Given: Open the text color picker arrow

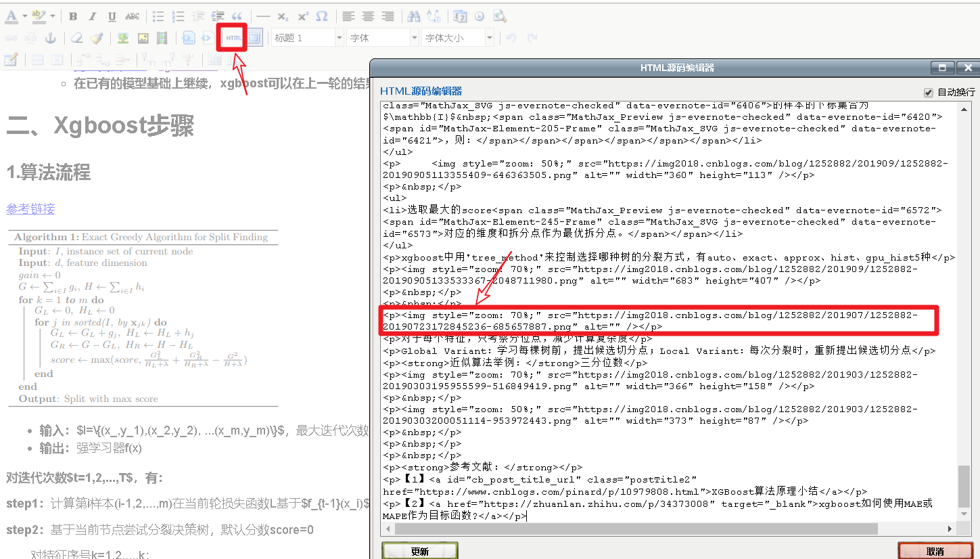Looking at the screenshot, I should pos(24,16).
